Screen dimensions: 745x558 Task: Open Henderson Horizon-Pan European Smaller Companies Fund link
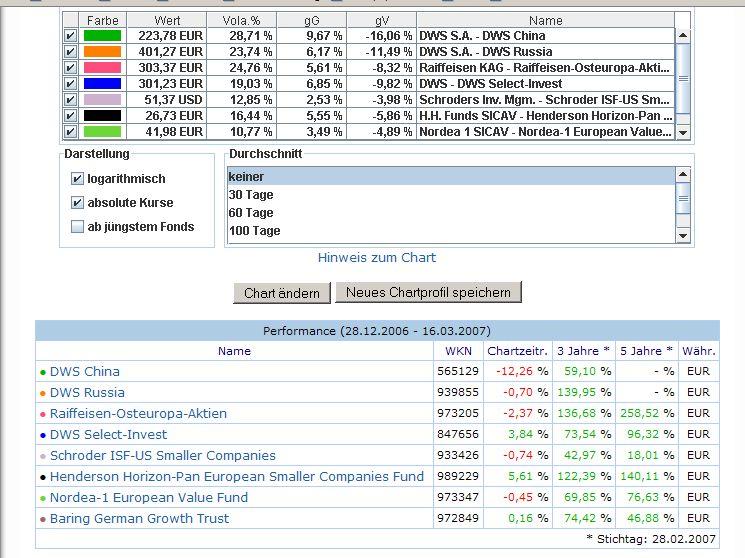point(237,476)
